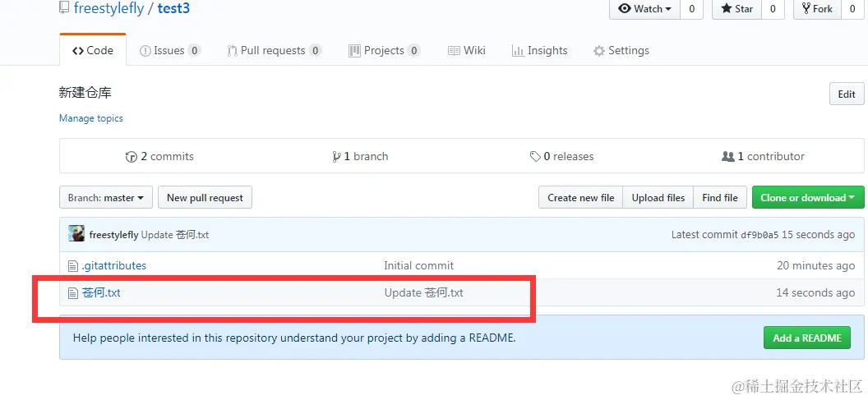
Task: Click the Find file button
Action: click(x=720, y=197)
